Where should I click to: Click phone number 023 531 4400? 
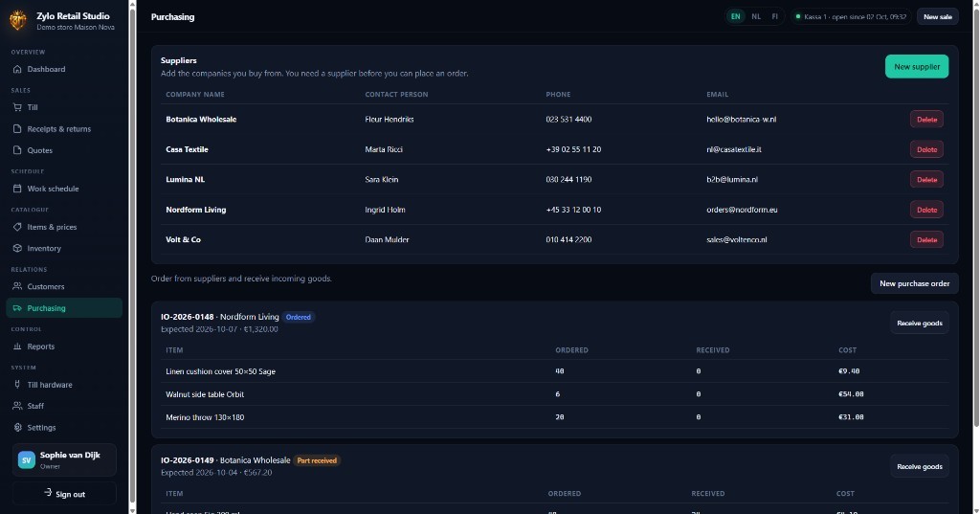click(x=568, y=120)
